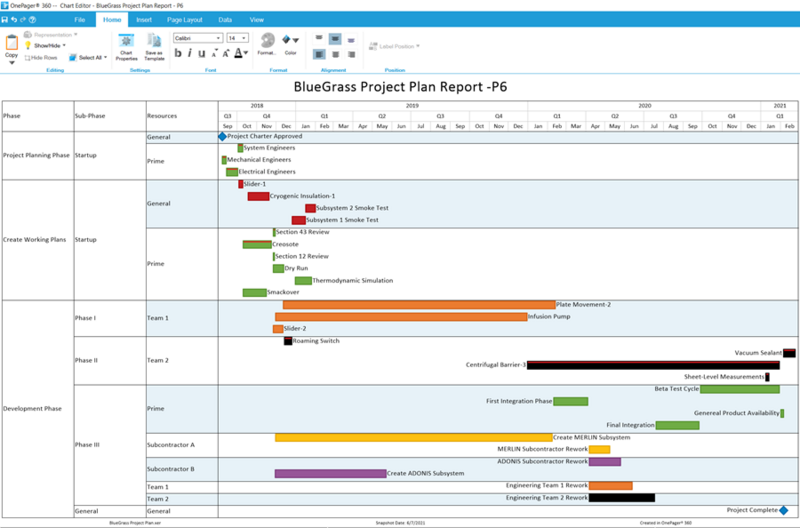This screenshot has width=800, height=528.
Task: Select the Project Complete milestone diamond
Action: (x=784, y=510)
